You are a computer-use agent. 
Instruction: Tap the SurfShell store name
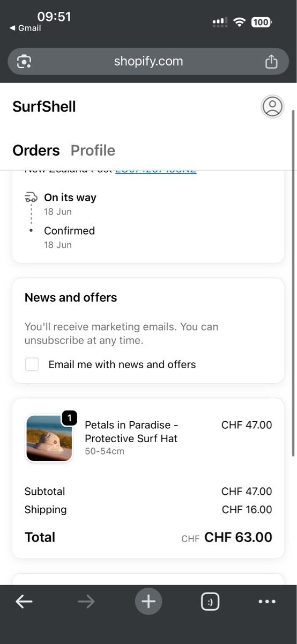44,106
